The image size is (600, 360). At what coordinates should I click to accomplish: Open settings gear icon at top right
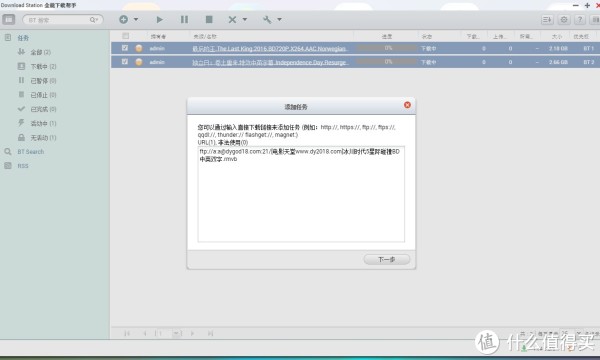[x=564, y=20]
